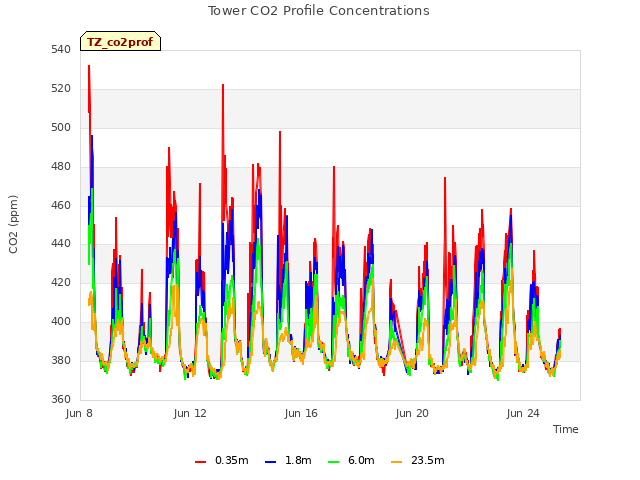Click the 500 y-axis tick label
Viewport: 640px width, 480px height.
pos(61,127)
